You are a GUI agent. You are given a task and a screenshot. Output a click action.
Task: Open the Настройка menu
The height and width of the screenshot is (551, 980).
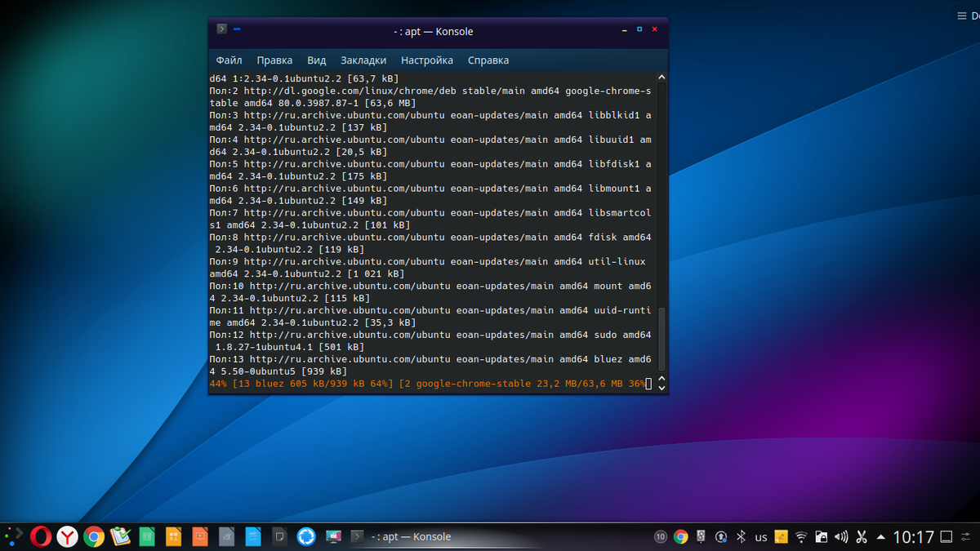point(427,60)
